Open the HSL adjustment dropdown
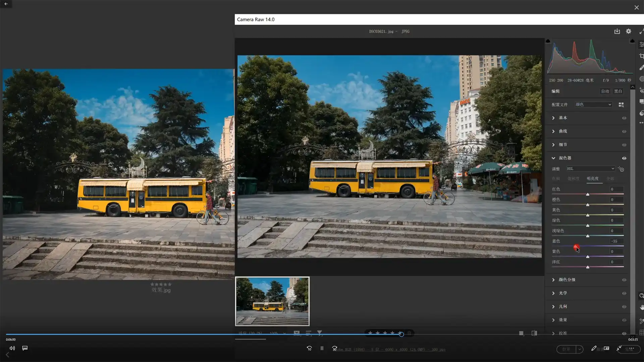This screenshot has width=644, height=362. point(590,169)
